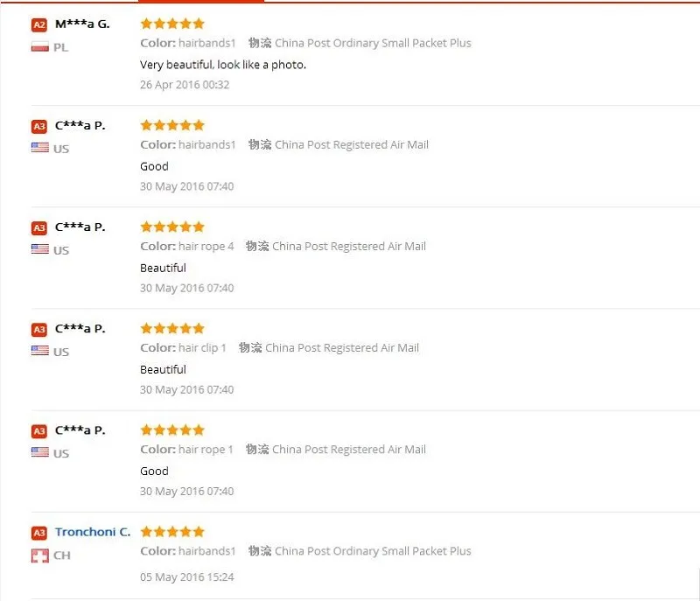700x601 pixels.
Task: Open Tronchoni C. reviewer profile link
Action: (93, 532)
